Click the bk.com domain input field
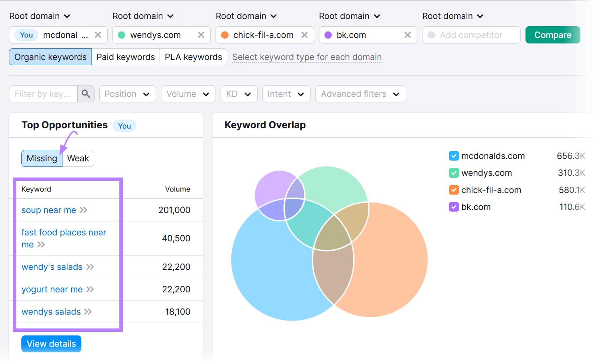This screenshot has width=600, height=364. click(368, 35)
